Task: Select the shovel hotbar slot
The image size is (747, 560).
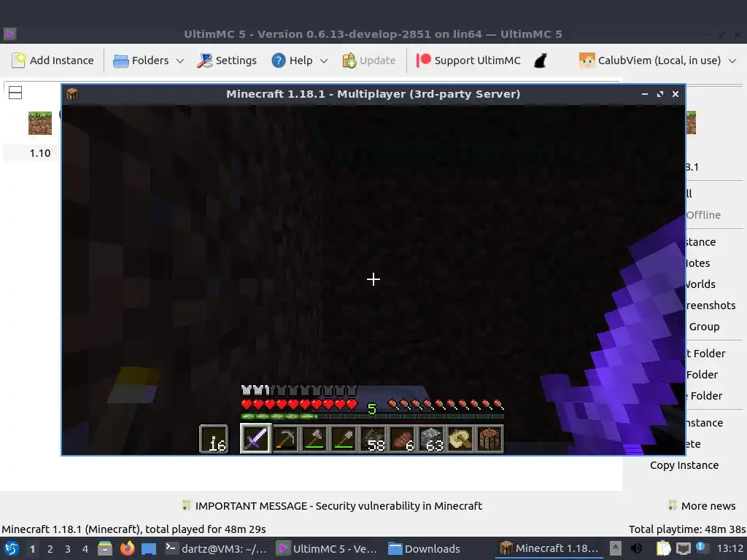Action: (344, 438)
